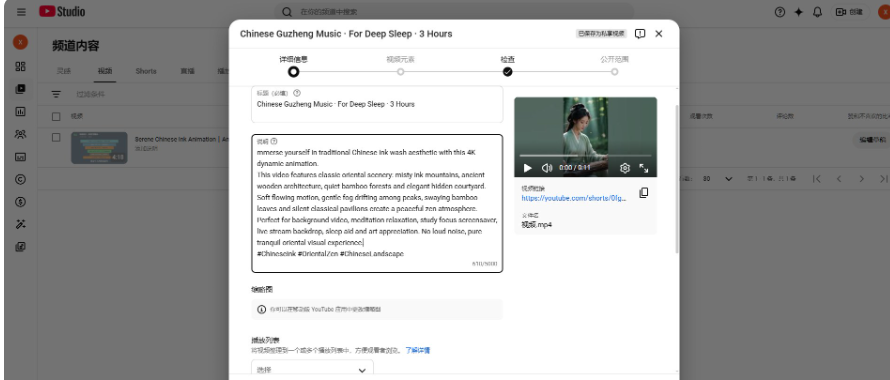Go to the Details step circle
890x380 pixels.
pyautogui.click(x=293, y=72)
